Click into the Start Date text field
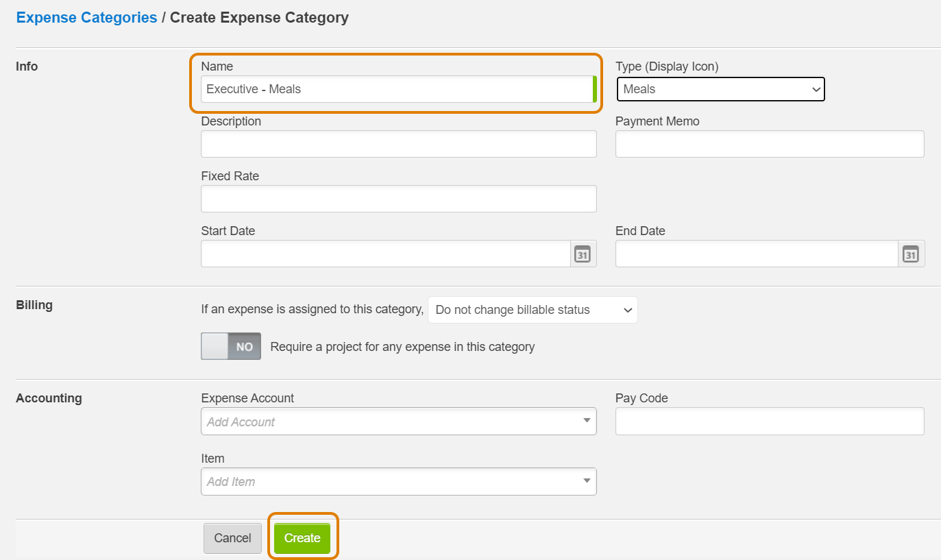The image size is (941, 560). coord(386,254)
